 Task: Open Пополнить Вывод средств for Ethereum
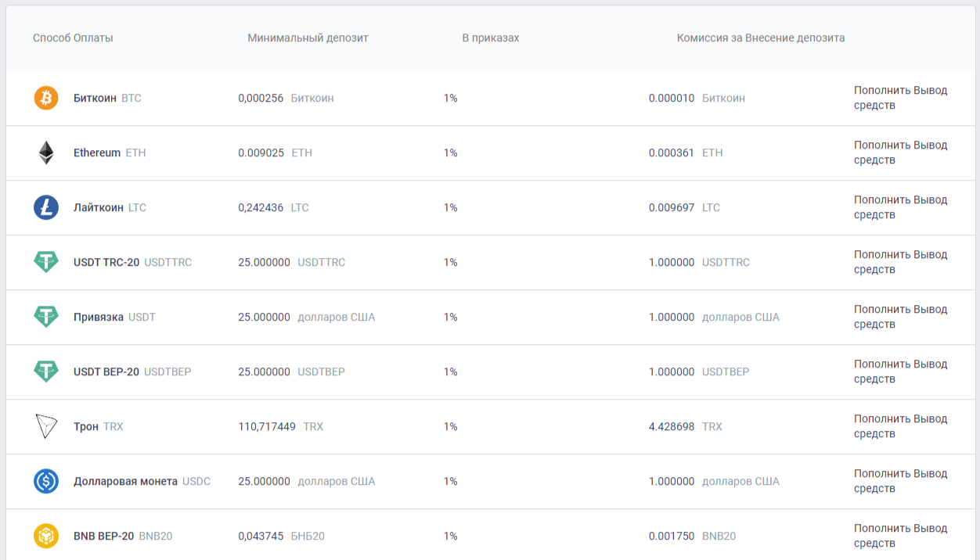[900, 153]
